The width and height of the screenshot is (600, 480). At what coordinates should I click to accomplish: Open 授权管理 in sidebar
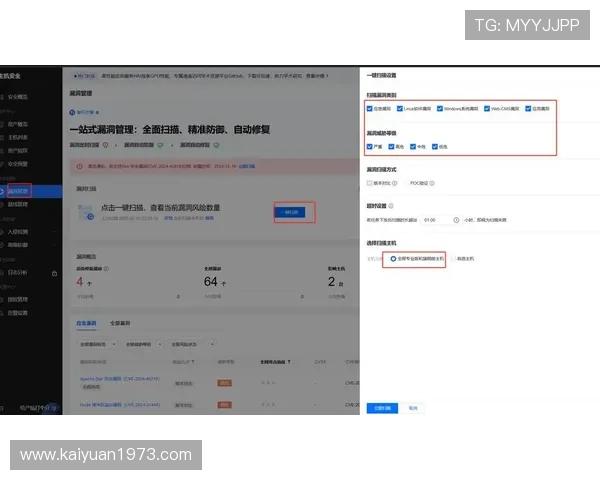coord(18,299)
